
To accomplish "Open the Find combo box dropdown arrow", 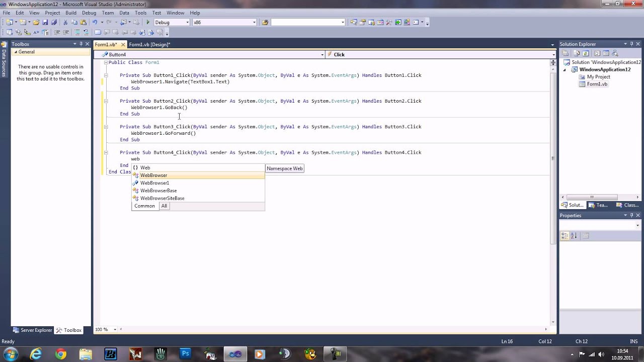I will click(x=343, y=22).
